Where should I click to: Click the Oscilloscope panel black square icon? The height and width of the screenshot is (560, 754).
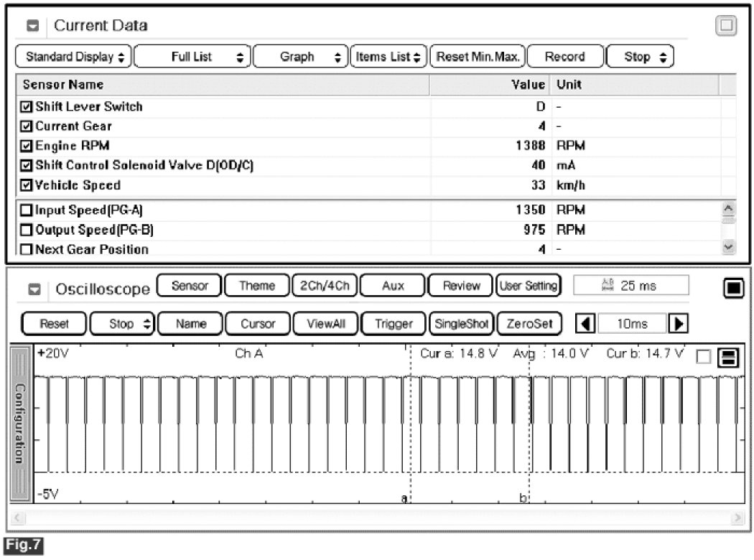[x=732, y=289]
